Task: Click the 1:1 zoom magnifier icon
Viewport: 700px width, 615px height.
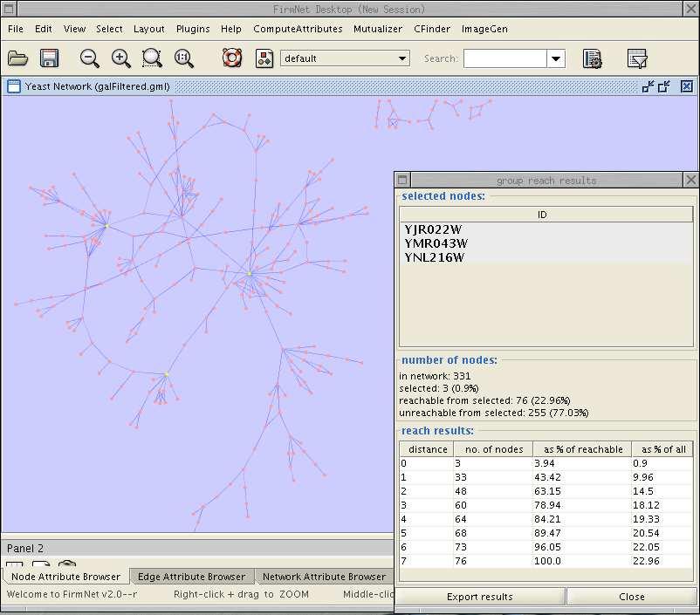Action: click(x=184, y=58)
